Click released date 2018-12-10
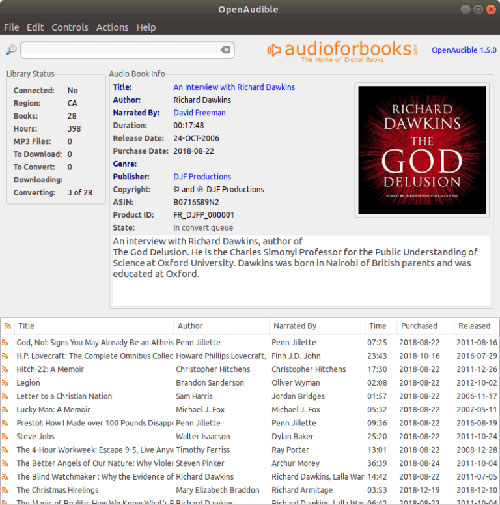The image size is (500, 505). (477, 490)
